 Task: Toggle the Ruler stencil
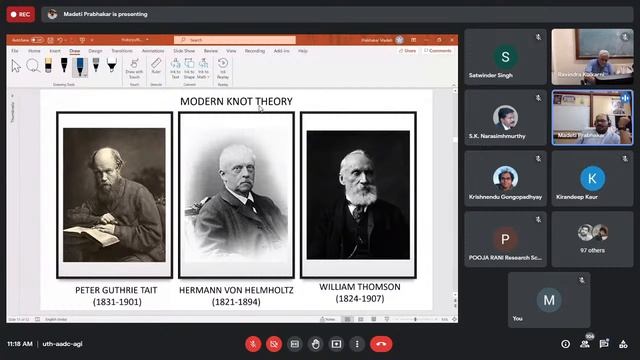(156, 66)
